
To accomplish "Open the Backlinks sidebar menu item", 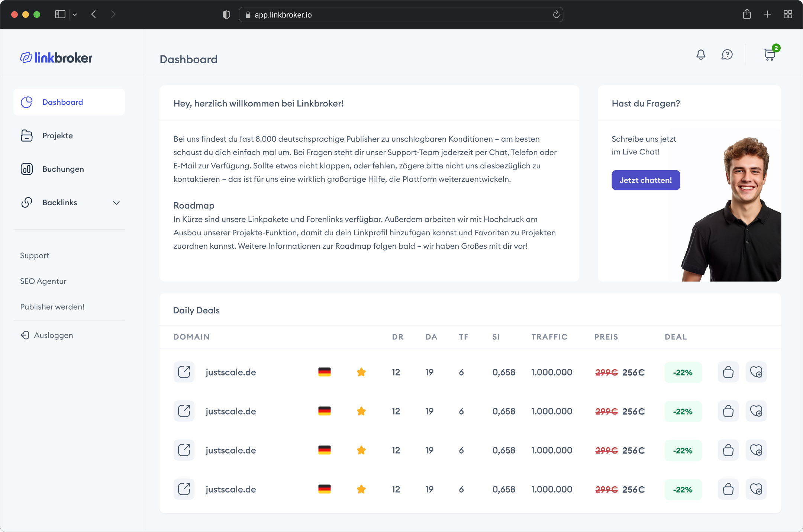I will pyautogui.click(x=60, y=203).
